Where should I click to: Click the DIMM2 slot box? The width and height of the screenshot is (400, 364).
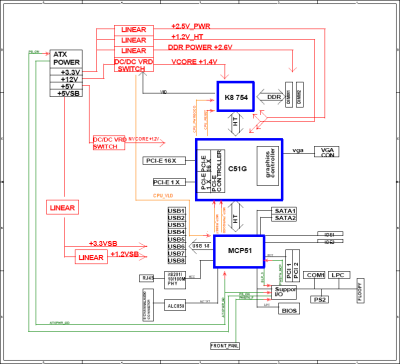(300, 94)
